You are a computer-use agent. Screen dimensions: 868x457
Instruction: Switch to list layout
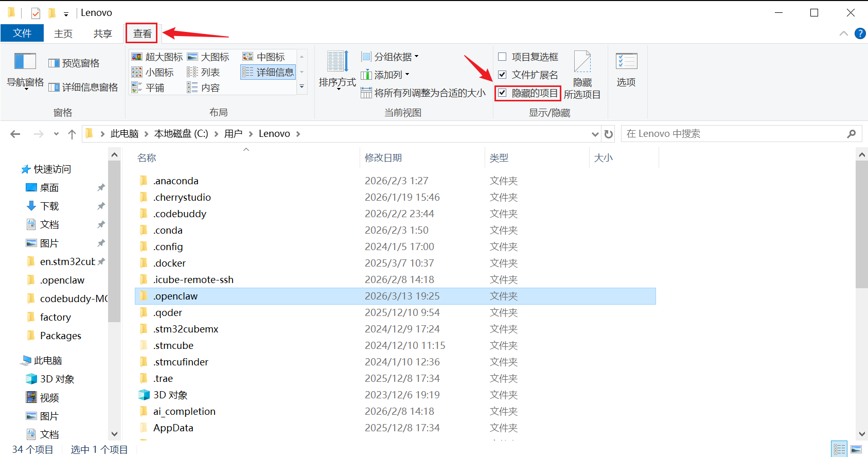[203, 72]
